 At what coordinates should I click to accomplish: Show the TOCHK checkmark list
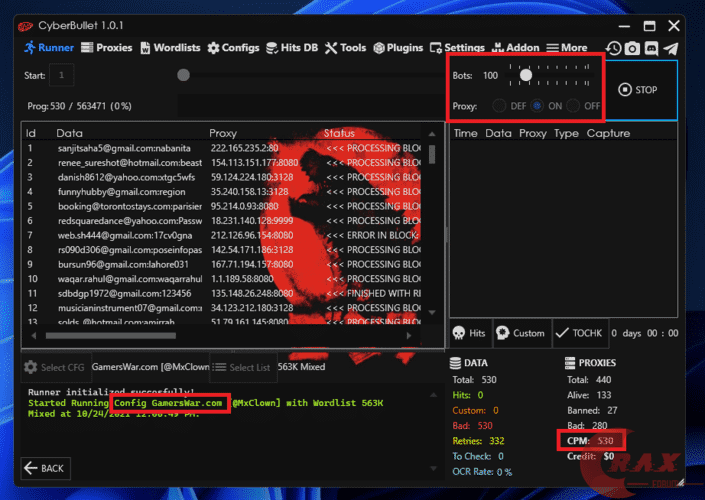click(x=580, y=333)
